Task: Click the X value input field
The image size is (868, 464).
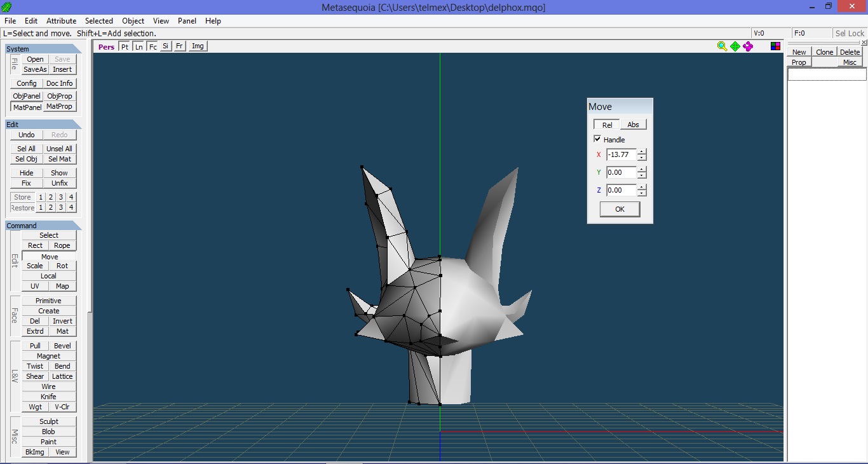Action: pos(621,154)
